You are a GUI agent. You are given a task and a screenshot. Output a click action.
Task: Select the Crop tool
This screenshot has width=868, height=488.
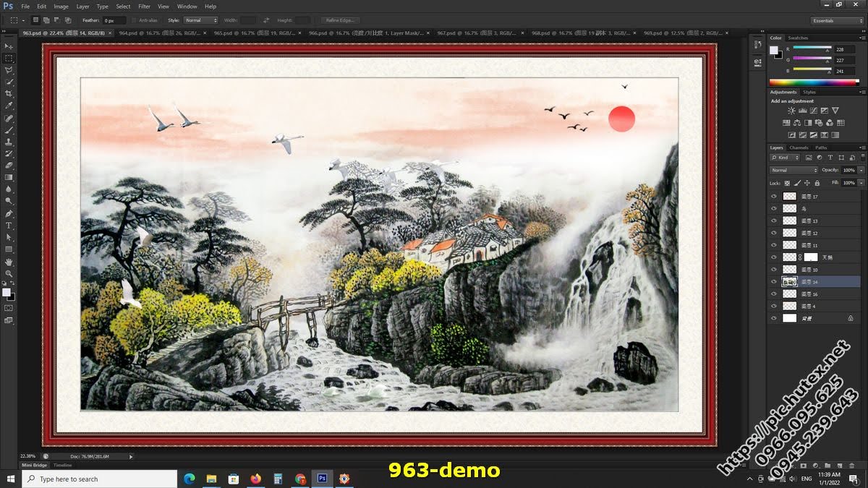click(x=9, y=94)
